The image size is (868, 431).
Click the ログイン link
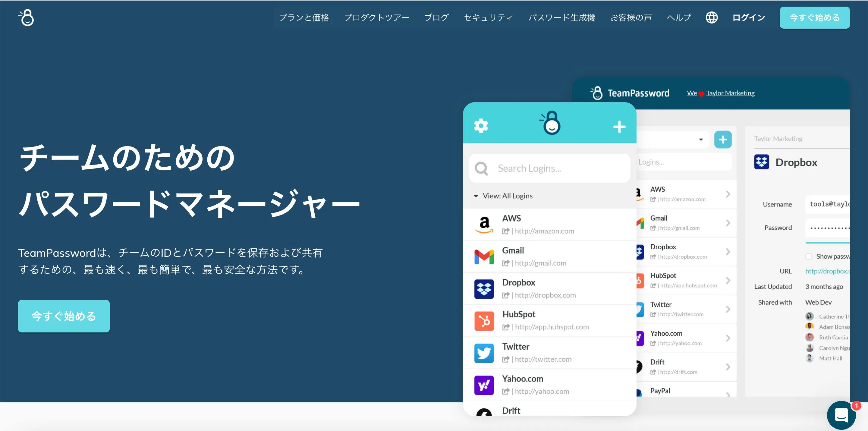click(749, 17)
